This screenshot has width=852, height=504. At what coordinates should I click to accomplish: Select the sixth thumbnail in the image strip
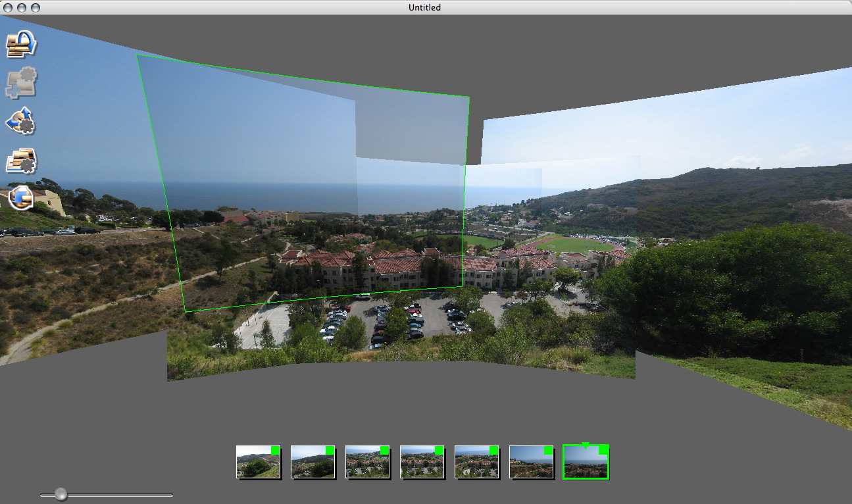pyautogui.click(x=532, y=462)
